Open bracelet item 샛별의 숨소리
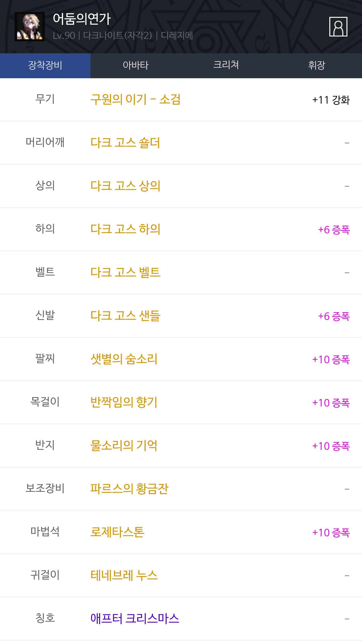Image resolution: width=362 pixels, height=644 pixels. click(x=124, y=359)
